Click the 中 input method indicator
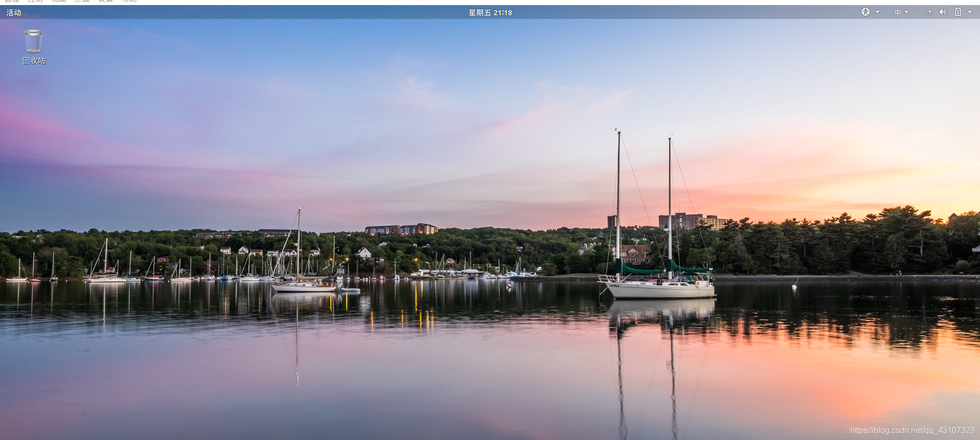The width and height of the screenshot is (980, 440). 897,12
